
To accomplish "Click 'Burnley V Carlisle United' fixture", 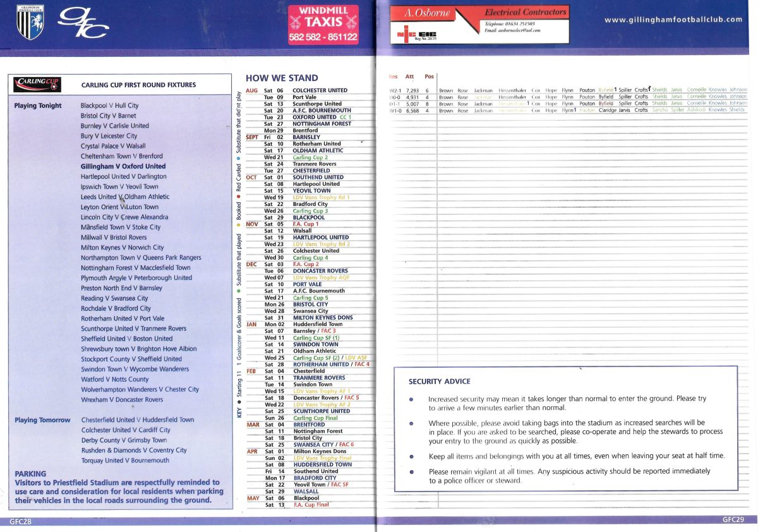I will [115, 126].
